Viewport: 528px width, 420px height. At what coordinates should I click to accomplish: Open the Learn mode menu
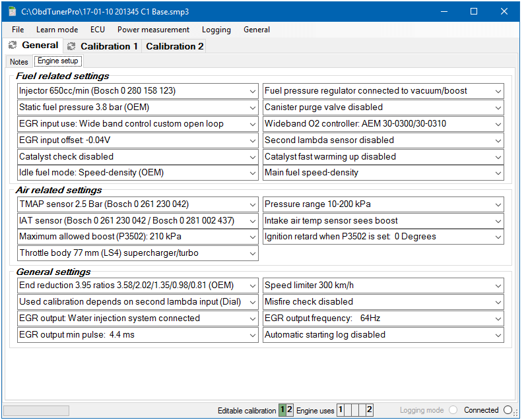[57, 30]
